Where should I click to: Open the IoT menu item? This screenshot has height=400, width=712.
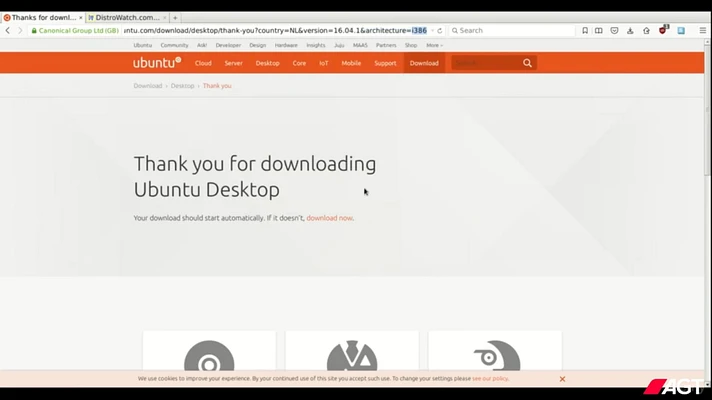click(324, 63)
